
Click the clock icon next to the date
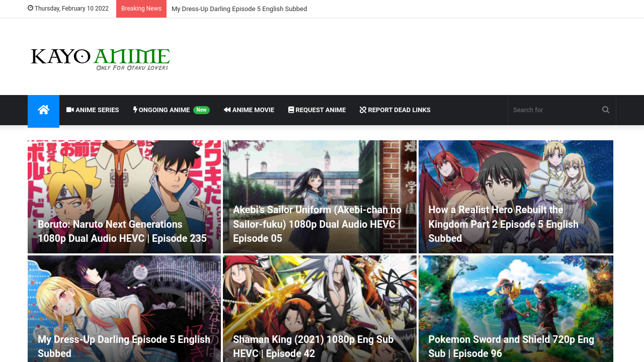pos(30,9)
